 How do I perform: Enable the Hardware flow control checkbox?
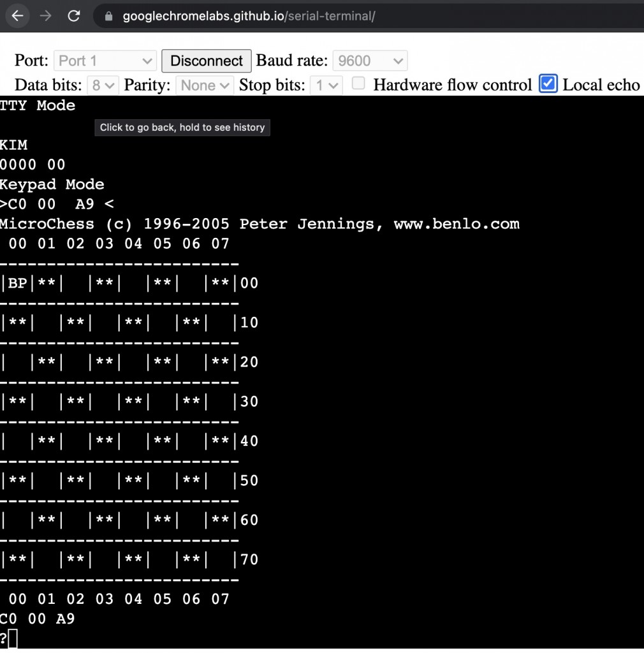click(x=359, y=84)
